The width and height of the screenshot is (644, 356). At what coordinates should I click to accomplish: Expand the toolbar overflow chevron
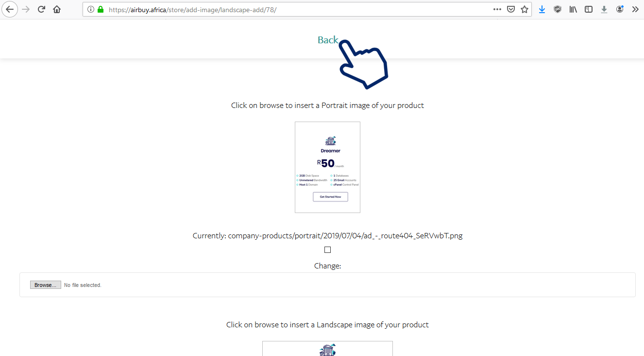635,9
